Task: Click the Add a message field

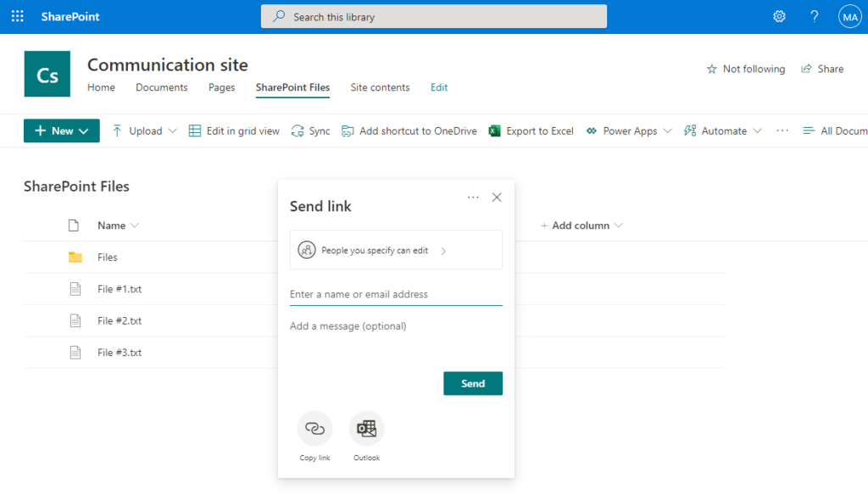Action: (x=397, y=326)
